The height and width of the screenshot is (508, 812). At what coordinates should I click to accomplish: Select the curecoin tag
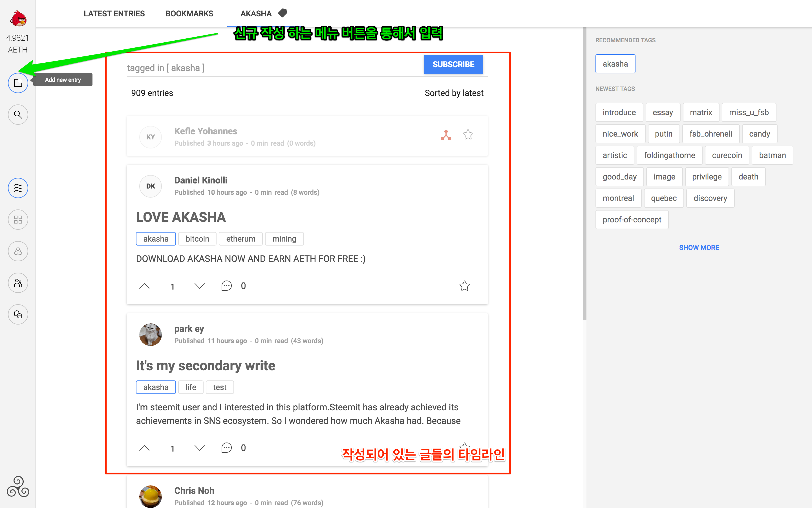coord(727,155)
